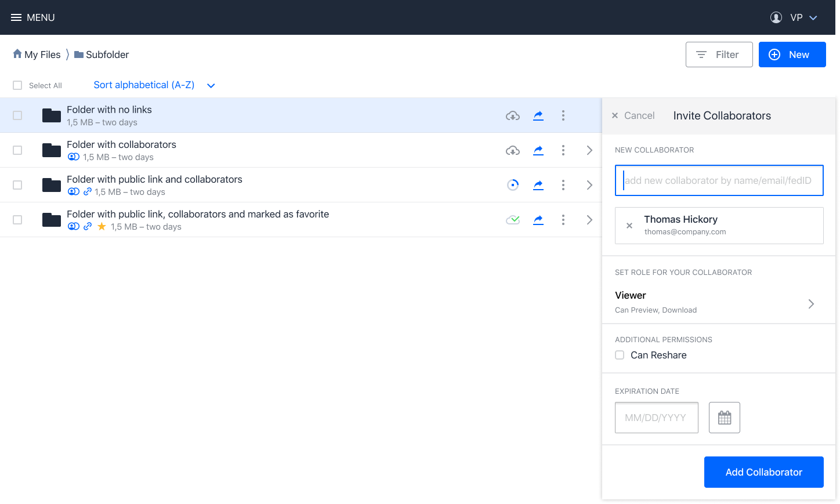The image size is (840, 504).
Task: Expand chevron on the favorite folder row
Action: [589, 220]
